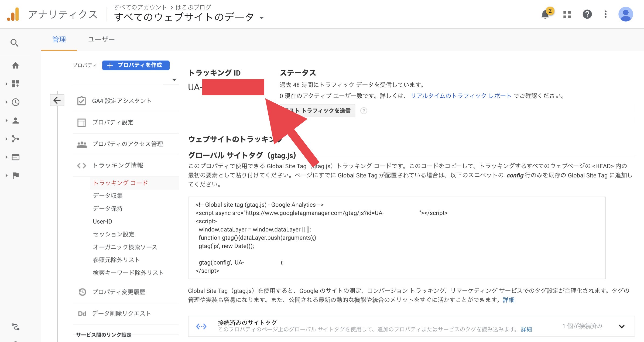The width and height of the screenshot is (644, 342).
Task: Expand the Acquisition section arrow
Action: [6, 139]
